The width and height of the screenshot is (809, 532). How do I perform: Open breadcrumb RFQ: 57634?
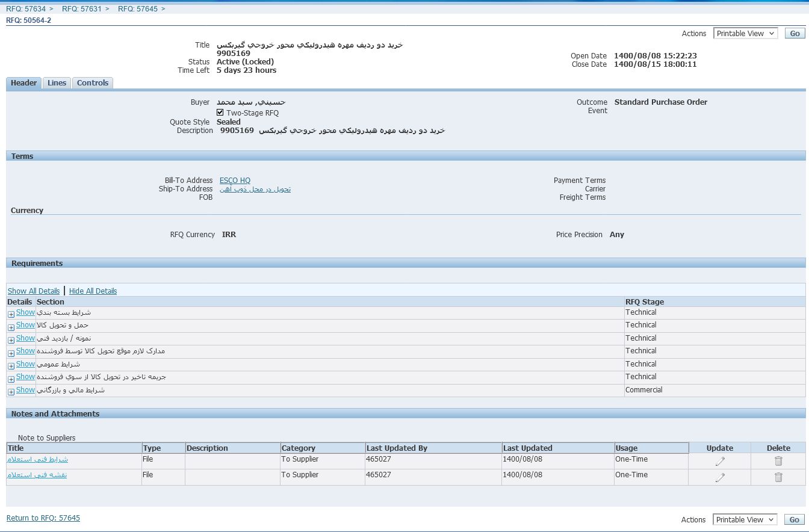(x=26, y=8)
